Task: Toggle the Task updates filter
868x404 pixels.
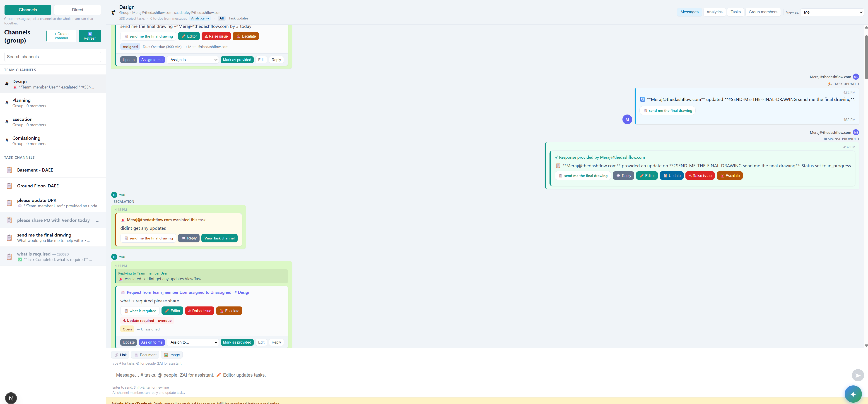Action: pos(238,18)
